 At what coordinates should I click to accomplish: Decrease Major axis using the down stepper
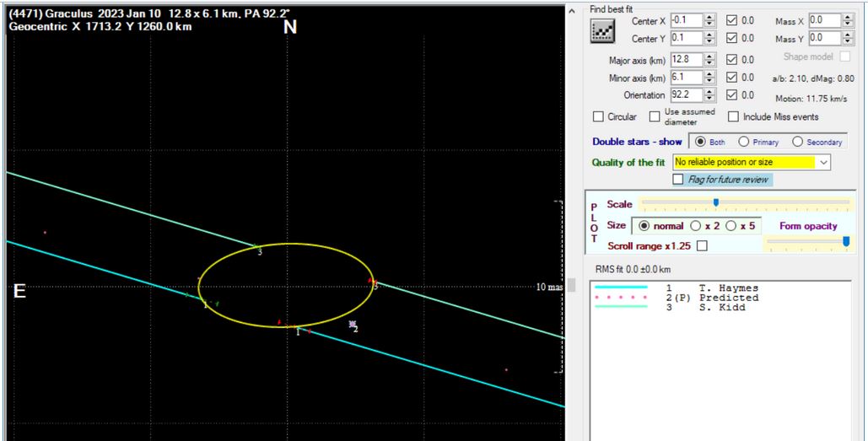click(x=709, y=62)
